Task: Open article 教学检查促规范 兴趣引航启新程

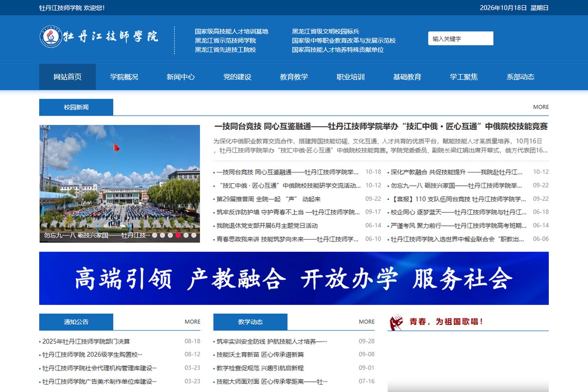Action: [x=260, y=368]
